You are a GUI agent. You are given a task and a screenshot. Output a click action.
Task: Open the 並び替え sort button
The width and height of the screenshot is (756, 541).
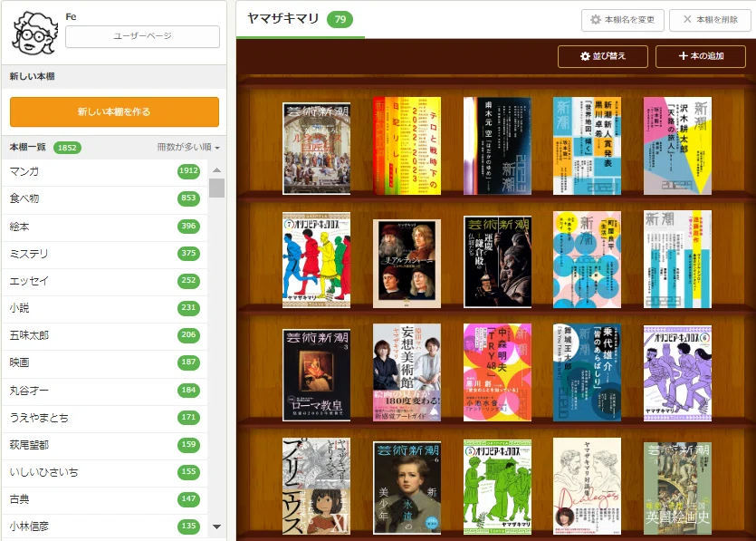tap(603, 56)
